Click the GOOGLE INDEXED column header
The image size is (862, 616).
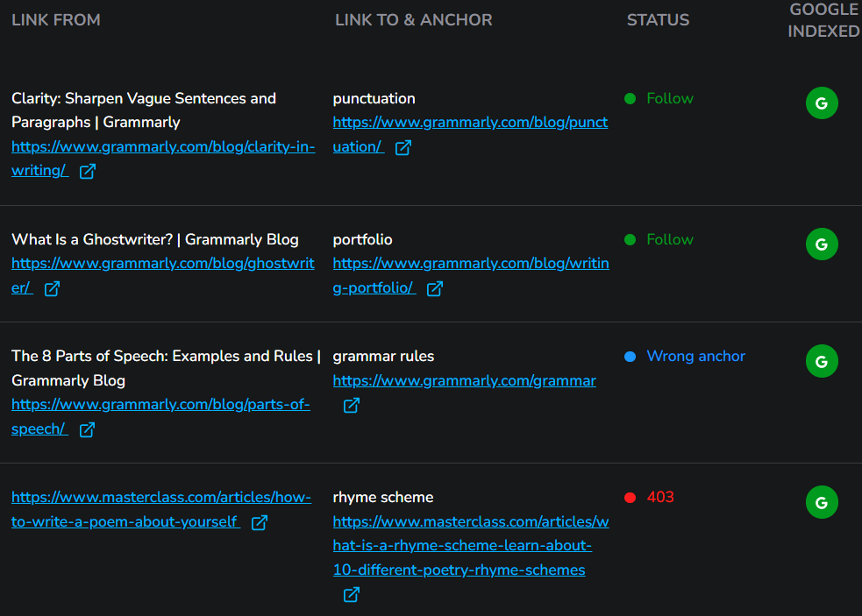(x=823, y=20)
